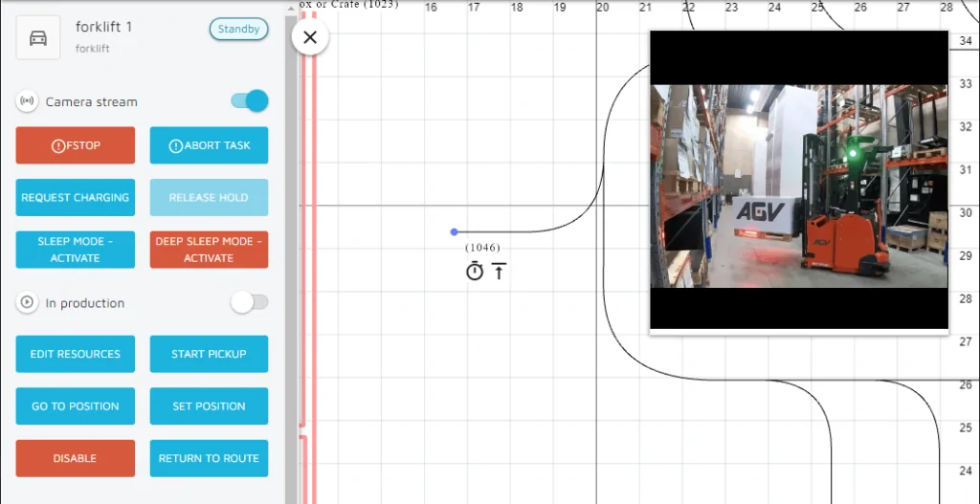
Task: Click the timer icon below node 1046
Action: point(475,272)
